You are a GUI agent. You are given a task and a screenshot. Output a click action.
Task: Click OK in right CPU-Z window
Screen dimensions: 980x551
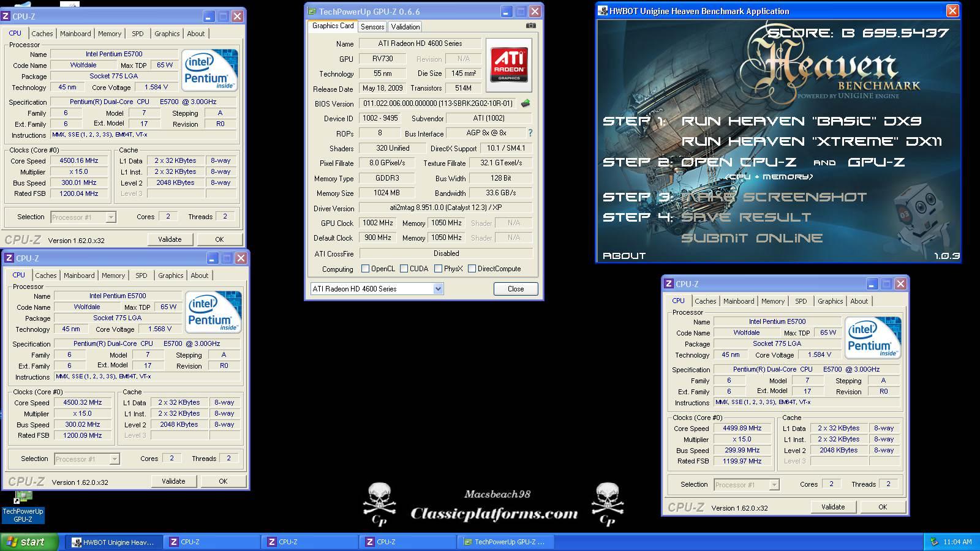click(x=883, y=507)
